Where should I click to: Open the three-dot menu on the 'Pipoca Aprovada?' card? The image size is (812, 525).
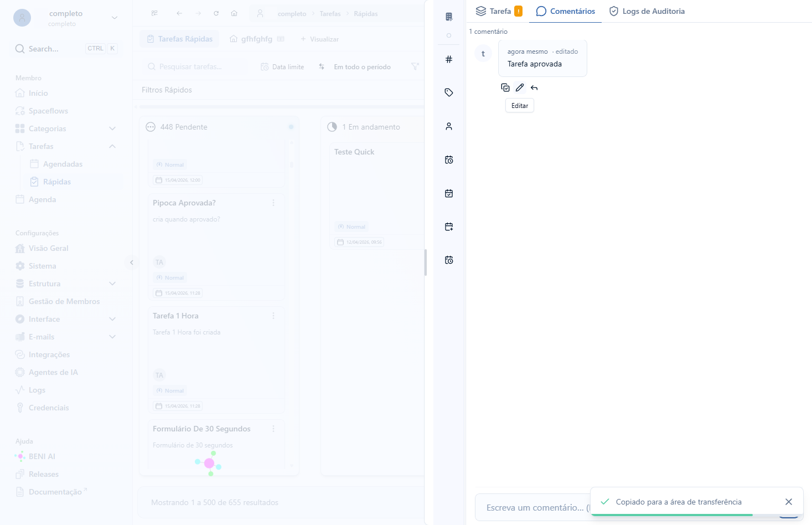click(x=273, y=203)
